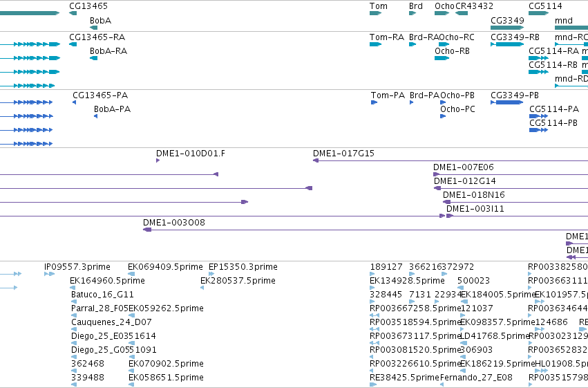Click the EK058651.5prime EST label
This screenshot has width=588, height=388.
(x=166, y=378)
